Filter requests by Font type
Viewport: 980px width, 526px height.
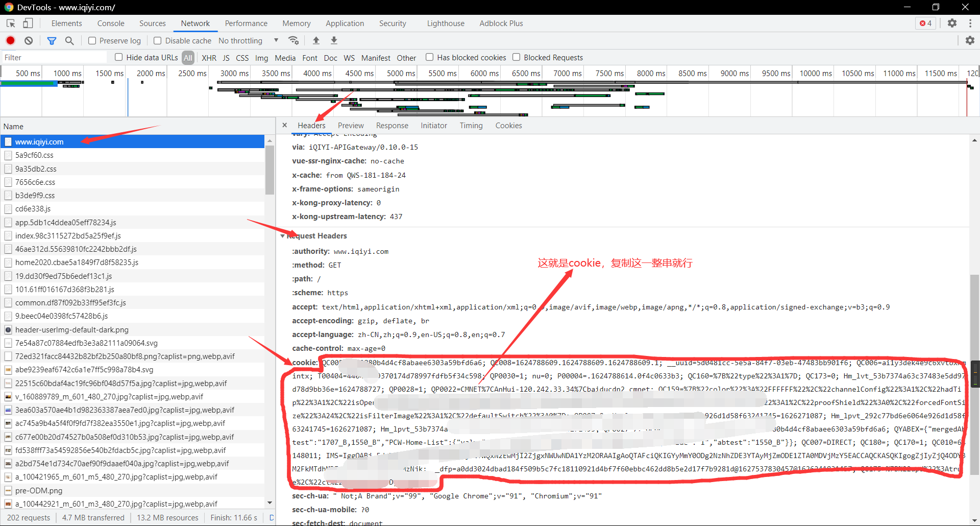coord(310,58)
